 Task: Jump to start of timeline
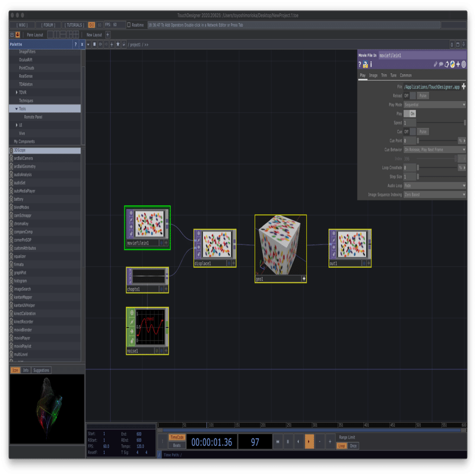tap(277, 442)
